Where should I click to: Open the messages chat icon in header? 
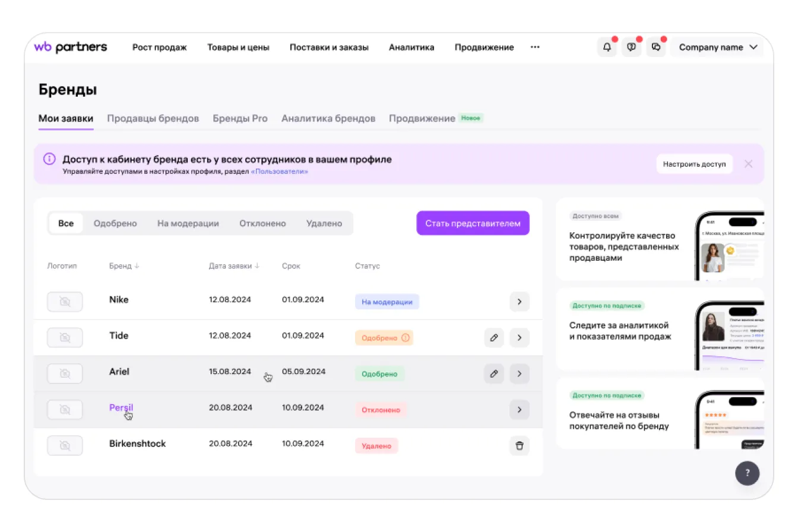click(656, 47)
